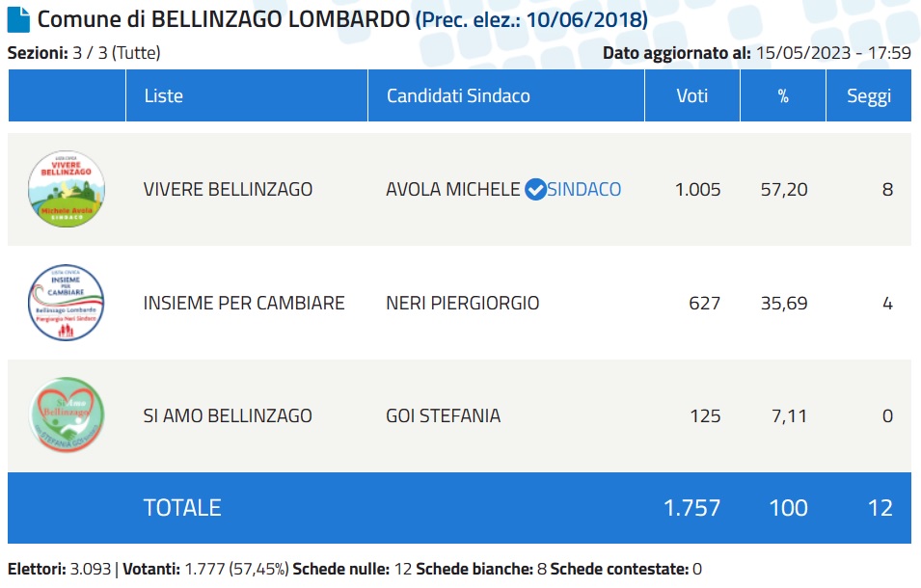Viewport: 921px width, 588px height.
Task: Click the TOTALE row label
Action: coord(182,508)
